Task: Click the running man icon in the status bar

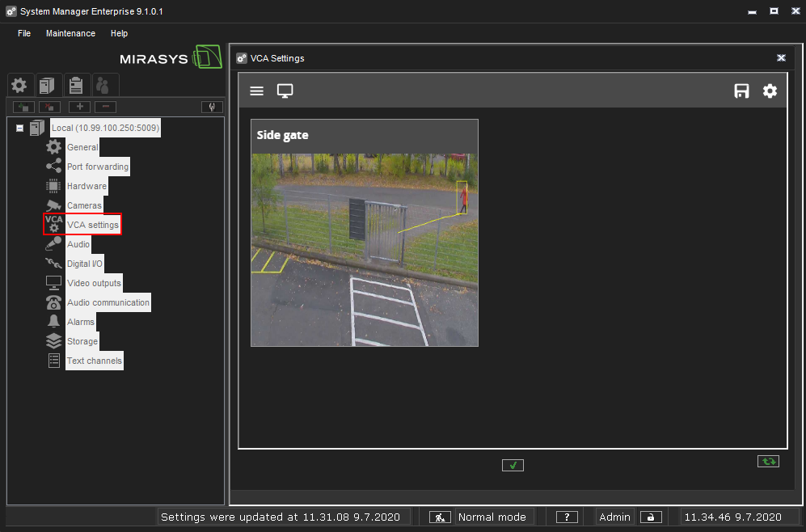Action: [x=439, y=517]
